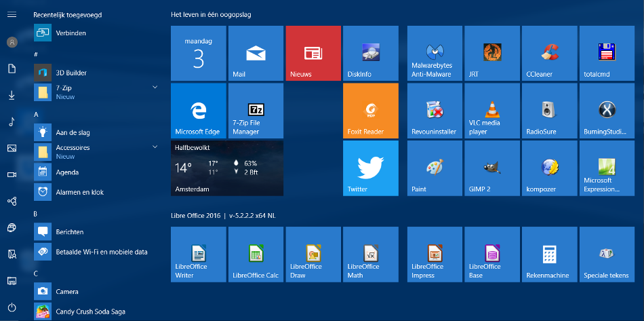Viewport: 644px width, 321px height.
Task: Click the letter A section header
Action: (36, 114)
